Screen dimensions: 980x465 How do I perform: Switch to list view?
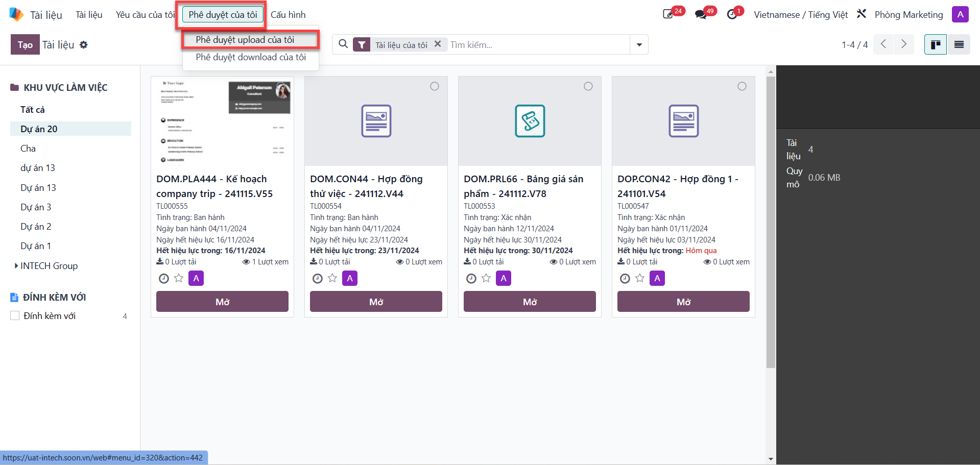click(959, 45)
